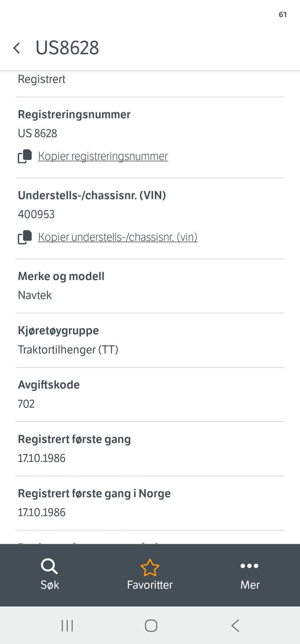This screenshot has height=644, width=300.
Task: Select the Kopier registreringsnummer link
Action: click(x=103, y=156)
